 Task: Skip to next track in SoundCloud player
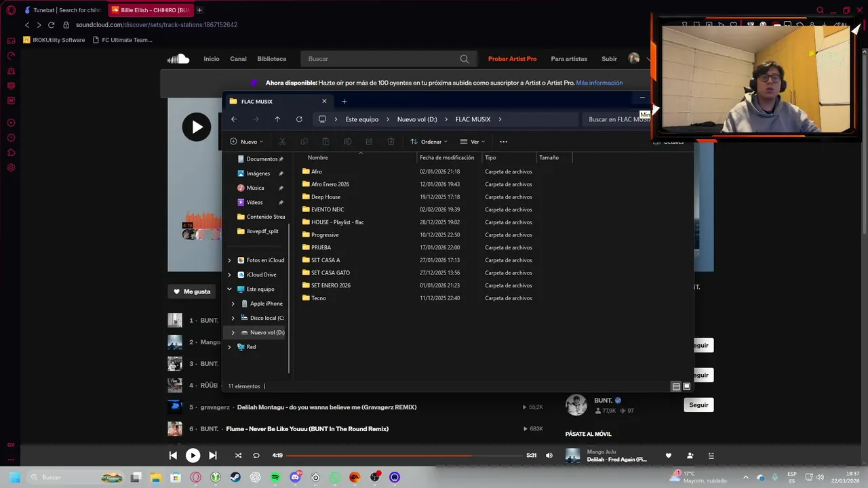click(213, 455)
